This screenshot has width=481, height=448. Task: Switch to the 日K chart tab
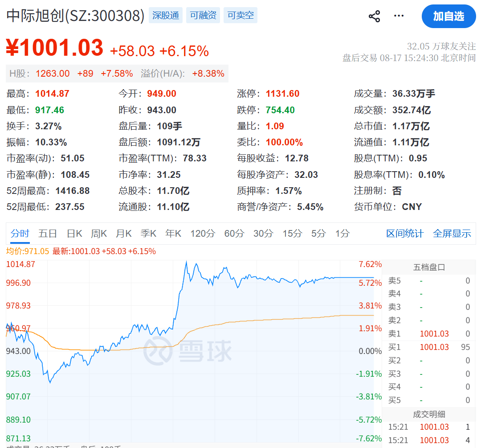click(74, 234)
